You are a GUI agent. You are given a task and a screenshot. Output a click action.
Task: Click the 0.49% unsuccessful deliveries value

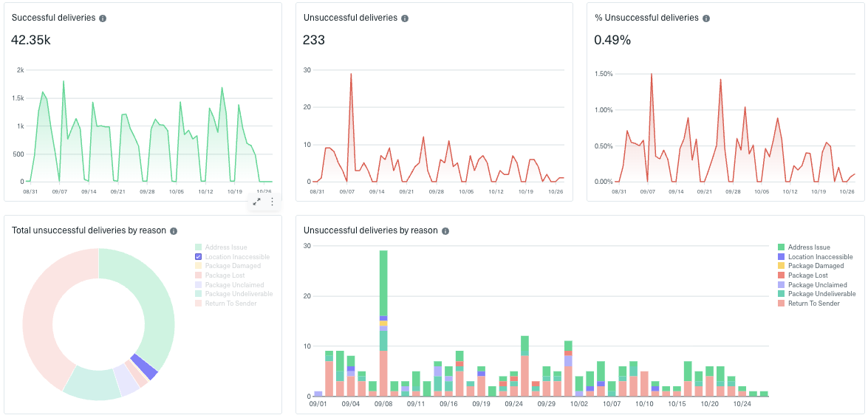(x=612, y=40)
